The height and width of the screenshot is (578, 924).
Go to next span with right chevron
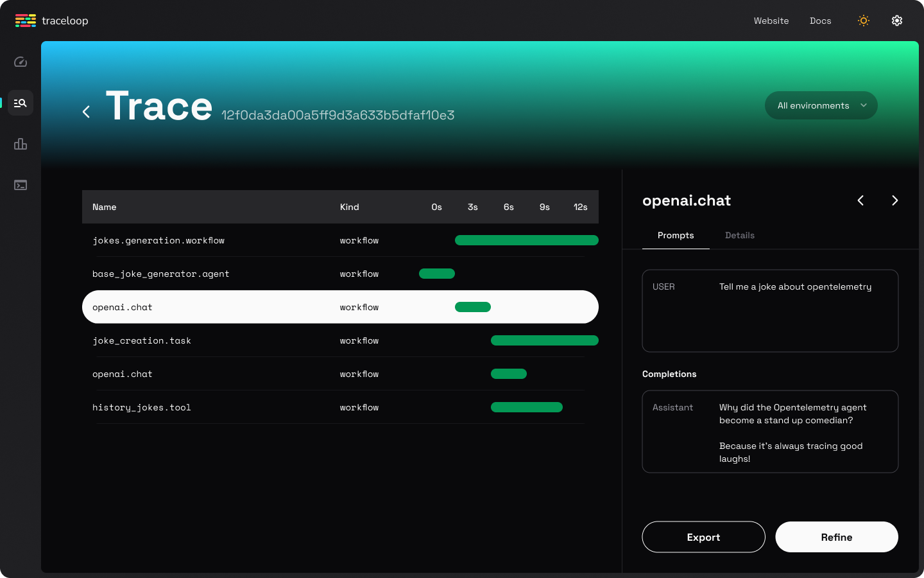[x=894, y=200]
